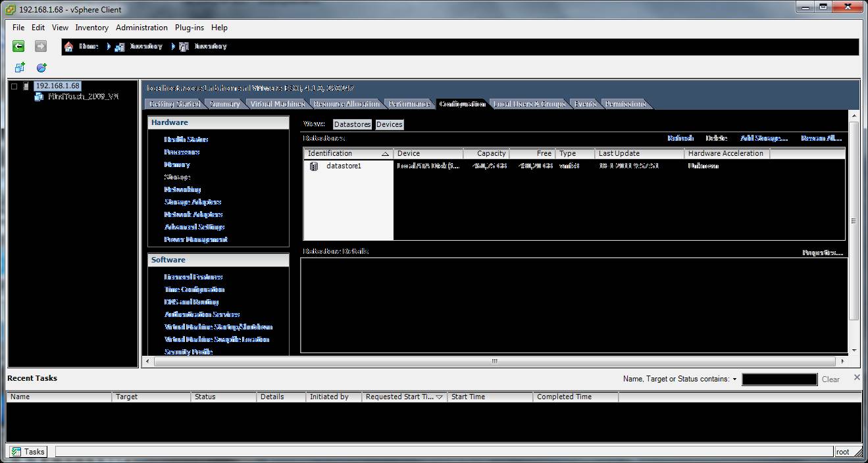Click the horizontal scrollbar in the configuration panel
This screenshot has width=868, height=463.
[x=494, y=361]
